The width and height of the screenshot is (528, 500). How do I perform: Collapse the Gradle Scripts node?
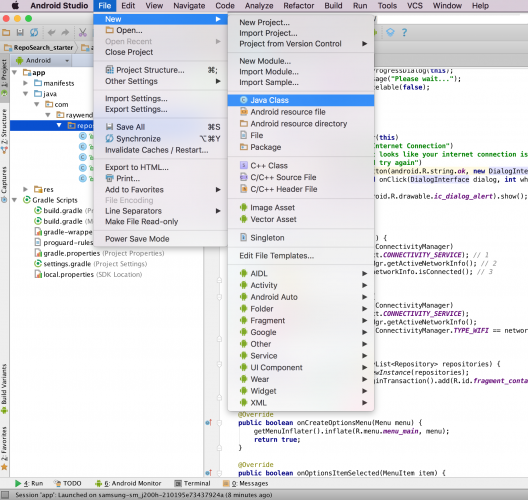click(14, 200)
